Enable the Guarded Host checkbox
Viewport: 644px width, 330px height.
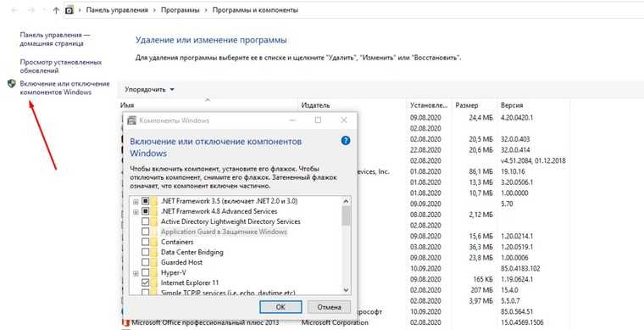[145, 262]
